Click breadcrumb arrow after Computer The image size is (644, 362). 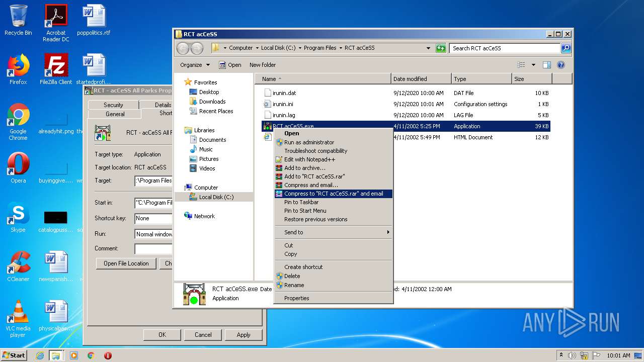[x=257, y=48]
